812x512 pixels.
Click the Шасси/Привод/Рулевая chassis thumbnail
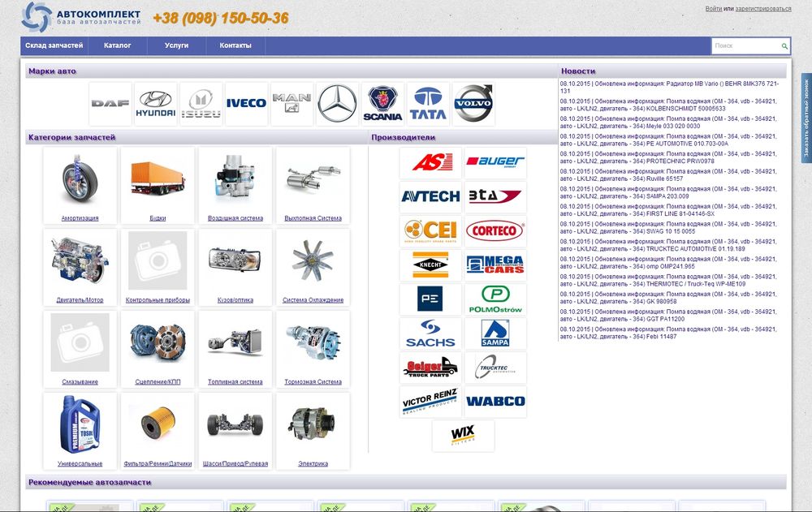tap(235, 425)
